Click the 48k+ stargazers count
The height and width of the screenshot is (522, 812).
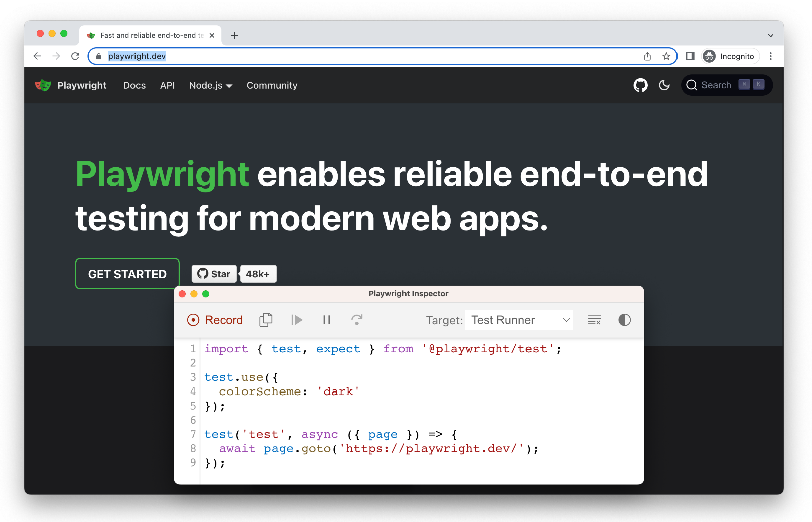(x=258, y=274)
